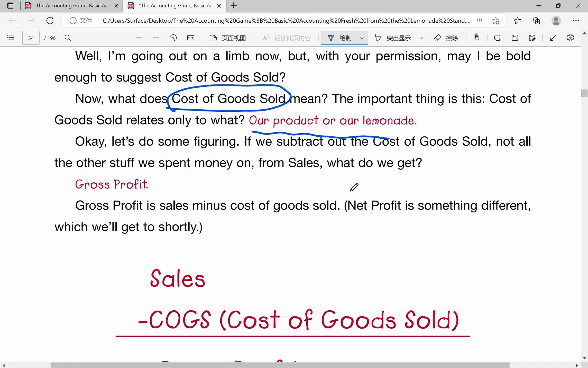Click the save document icon
The width and height of the screenshot is (588, 368).
[x=515, y=38]
